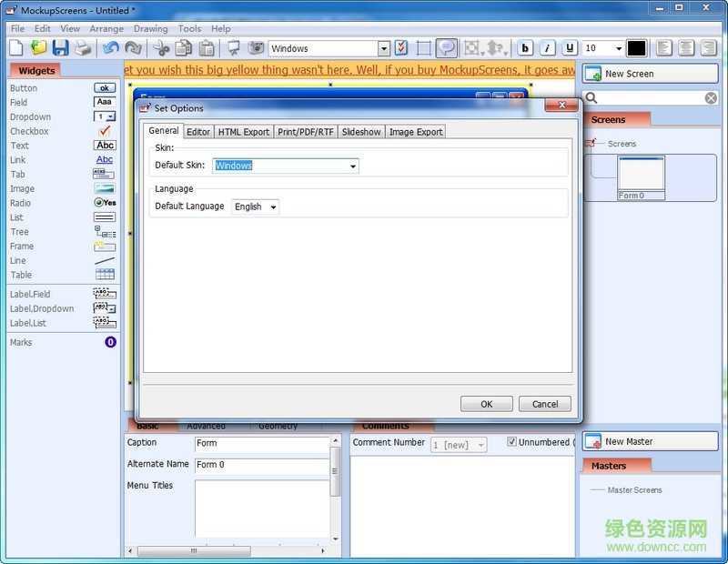Switch to the HTML Export tab
728x564 pixels.
(x=243, y=132)
